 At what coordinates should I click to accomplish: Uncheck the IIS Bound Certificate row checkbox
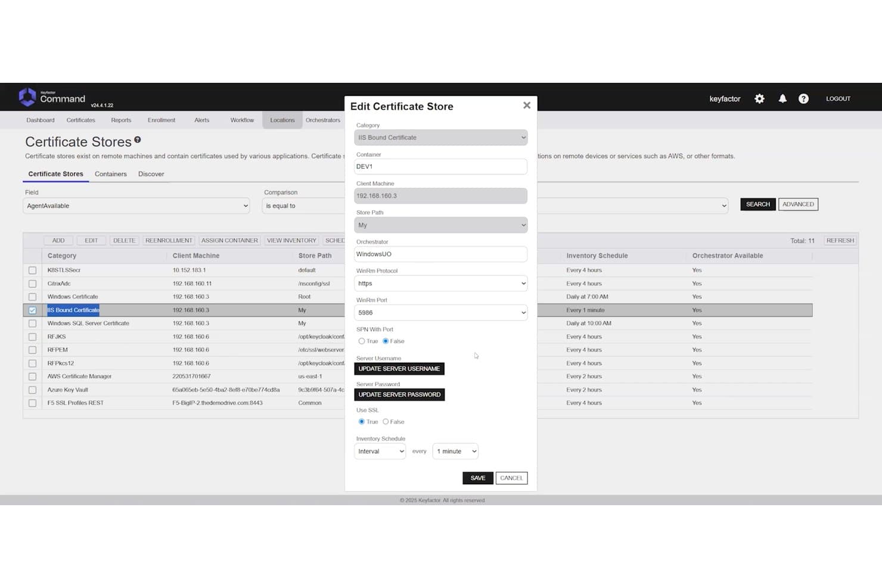tap(32, 310)
